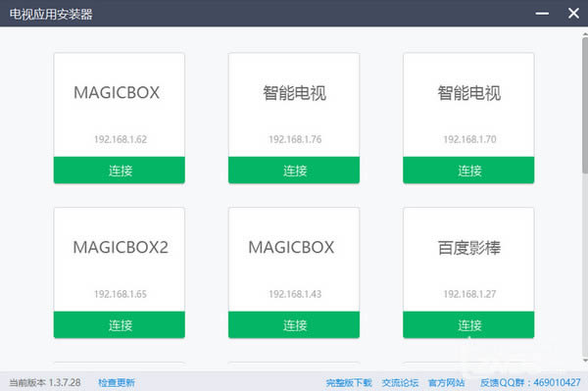588x391 pixels.
Task: Select the 百度影棒 device name
Action: point(468,248)
